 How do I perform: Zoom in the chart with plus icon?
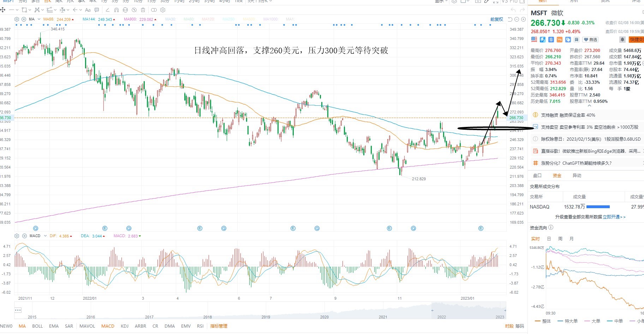click(x=523, y=19)
